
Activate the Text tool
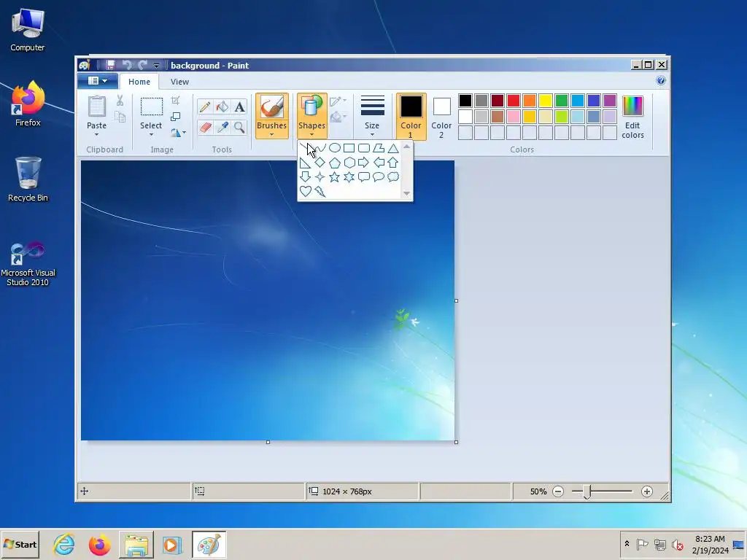pos(239,106)
